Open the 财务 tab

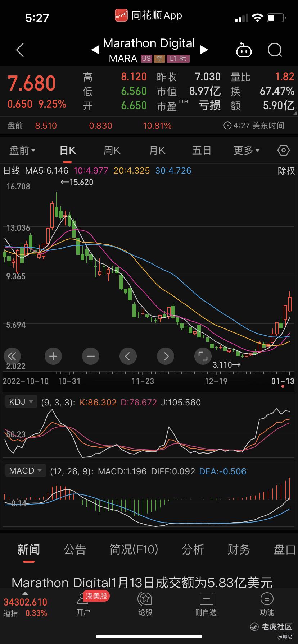pyautogui.click(x=239, y=549)
